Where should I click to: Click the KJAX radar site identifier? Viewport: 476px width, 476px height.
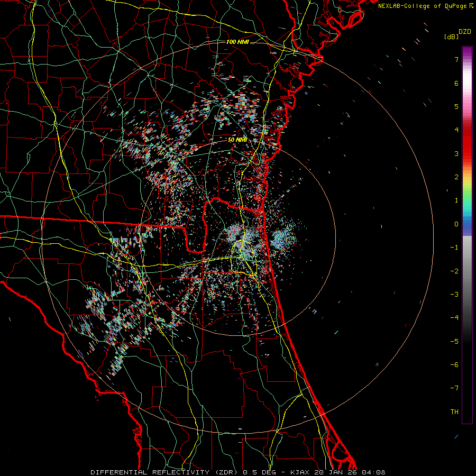coord(300,472)
